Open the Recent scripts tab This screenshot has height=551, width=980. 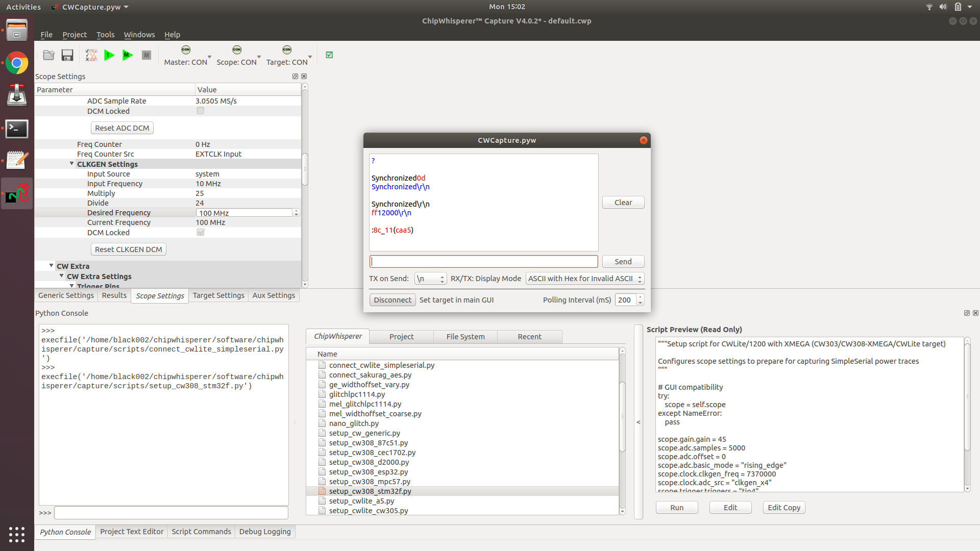(x=529, y=337)
